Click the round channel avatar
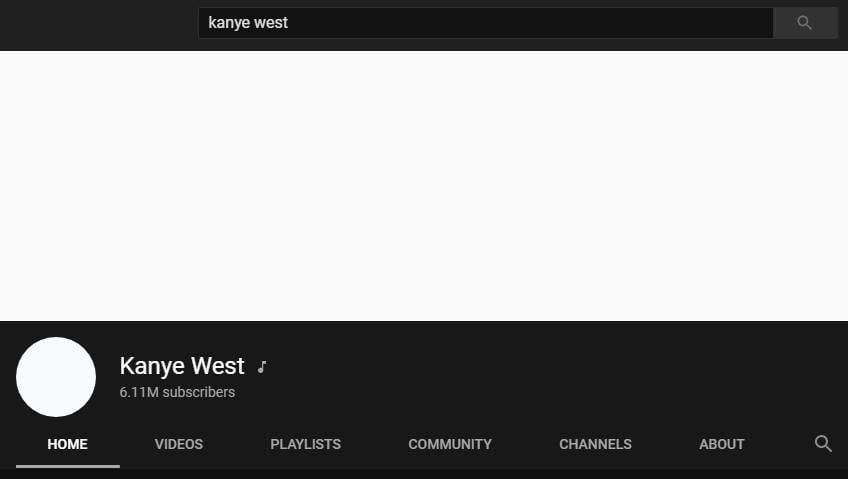This screenshot has width=848, height=479. pos(56,377)
